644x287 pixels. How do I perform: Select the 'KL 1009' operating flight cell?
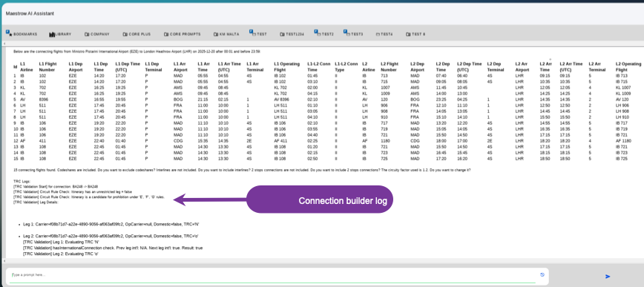pyautogui.click(x=622, y=93)
